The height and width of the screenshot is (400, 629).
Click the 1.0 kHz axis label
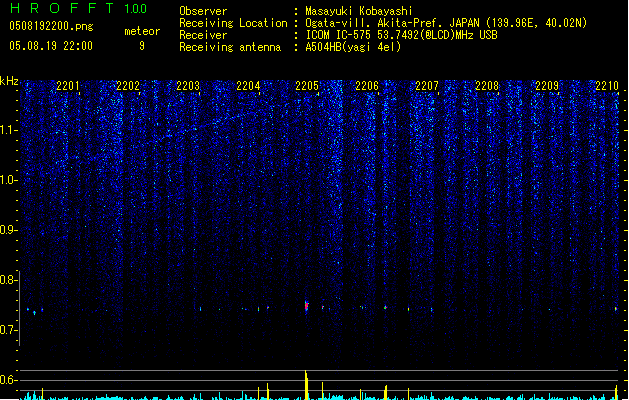click(x=8, y=180)
